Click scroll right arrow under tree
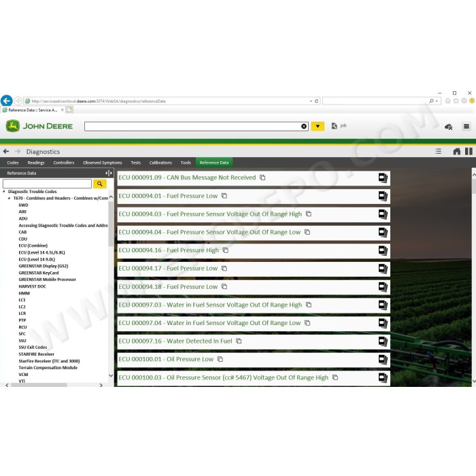 (x=101, y=385)
